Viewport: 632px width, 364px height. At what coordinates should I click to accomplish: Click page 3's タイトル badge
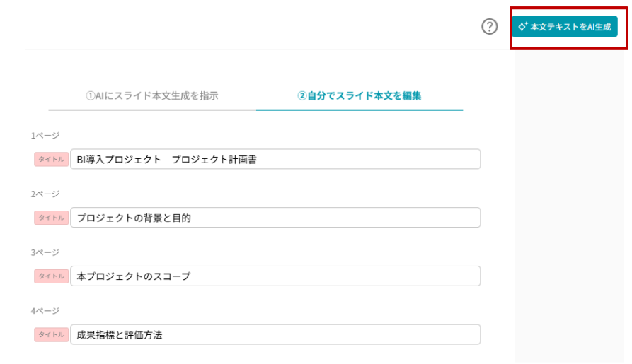[x=52, y=276]
